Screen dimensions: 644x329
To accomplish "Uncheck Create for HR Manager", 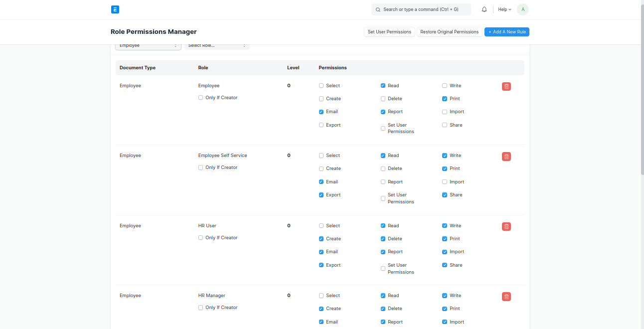I will 321,309.
